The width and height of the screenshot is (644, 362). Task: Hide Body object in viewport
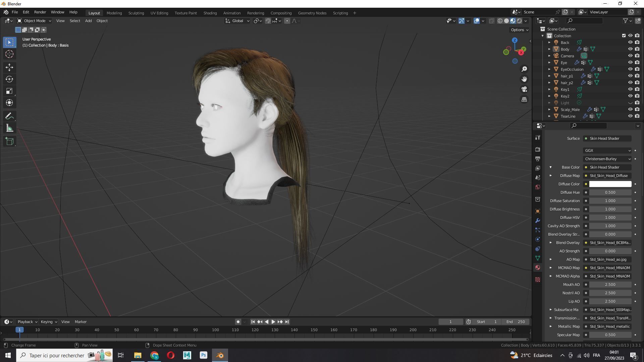point(630,49)
